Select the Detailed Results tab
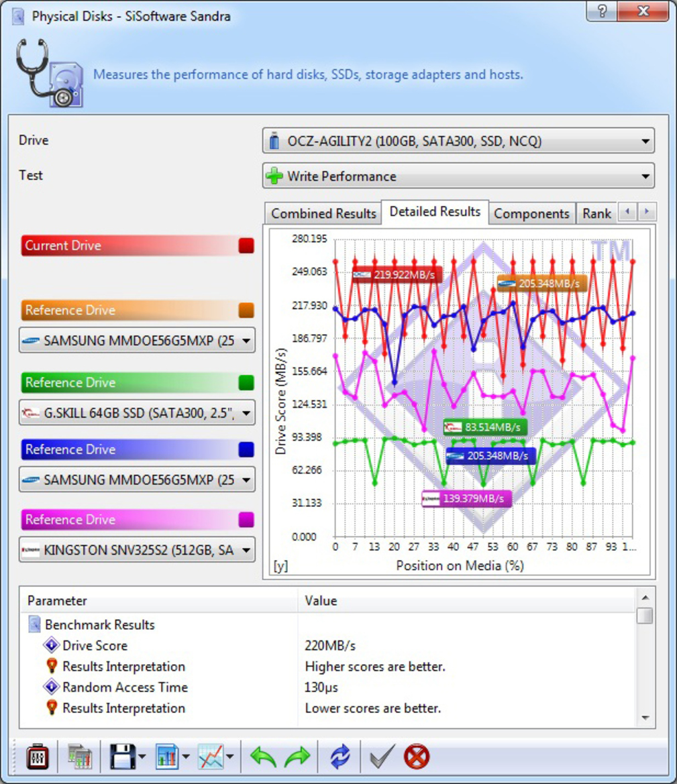Image resolution: width=677 pixels, height=784 pixels. coord(435,211)
